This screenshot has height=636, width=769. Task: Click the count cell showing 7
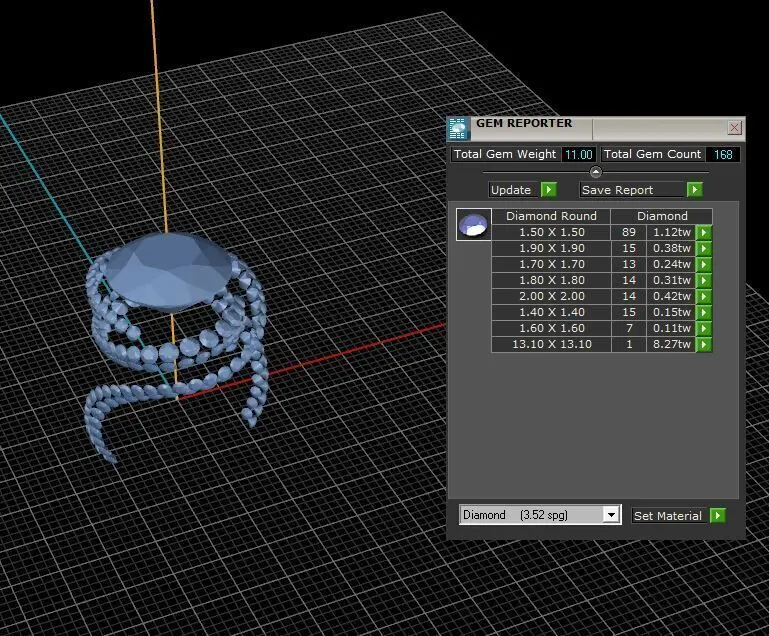click(x=629, y=328)
